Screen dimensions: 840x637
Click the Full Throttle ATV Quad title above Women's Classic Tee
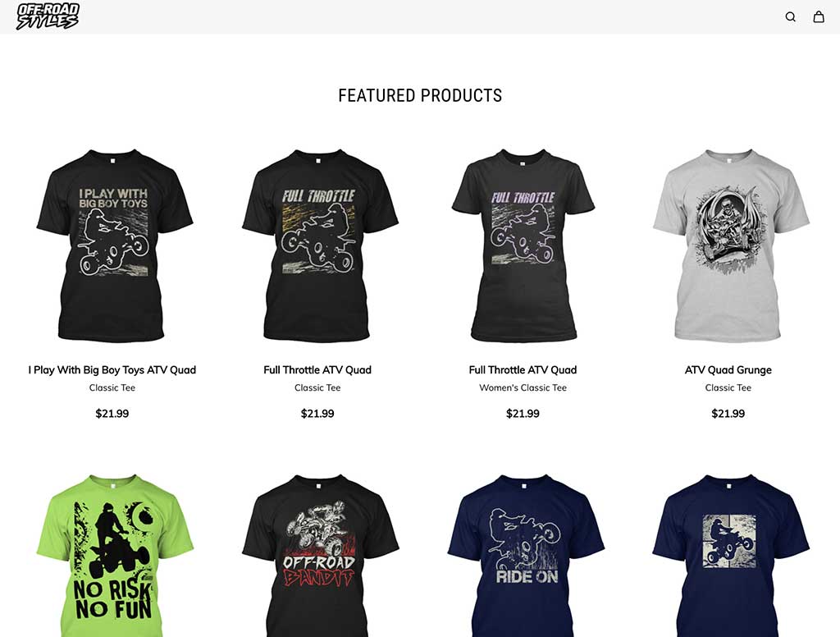(523, 370)
